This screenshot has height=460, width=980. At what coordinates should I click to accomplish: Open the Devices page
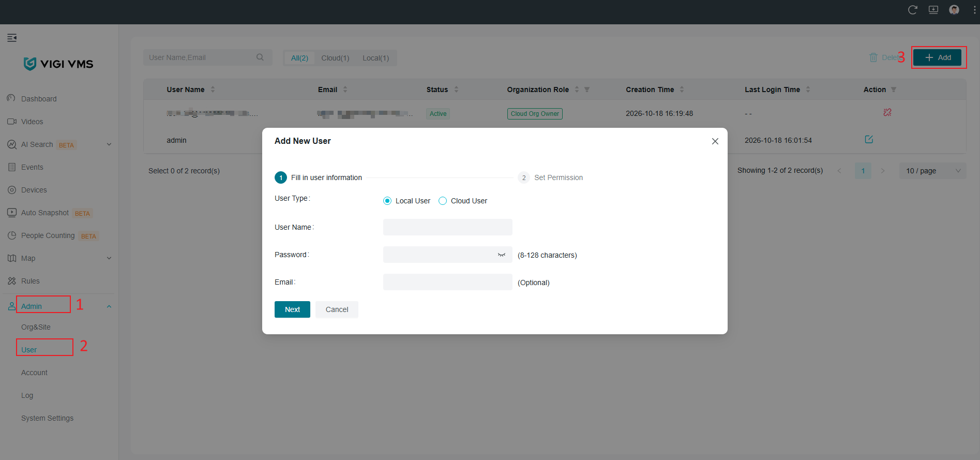(x=34, y=190)
